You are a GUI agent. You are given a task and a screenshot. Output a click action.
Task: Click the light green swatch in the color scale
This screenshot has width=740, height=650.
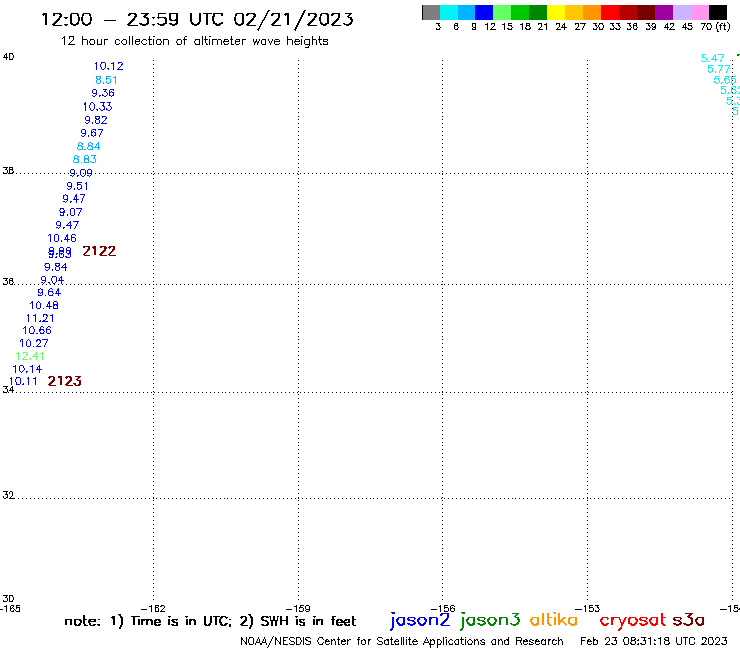click(502, 12)
